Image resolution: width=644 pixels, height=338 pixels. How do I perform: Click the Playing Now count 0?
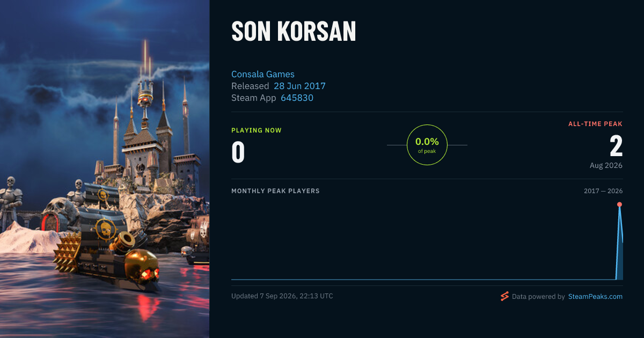(238, 152)
